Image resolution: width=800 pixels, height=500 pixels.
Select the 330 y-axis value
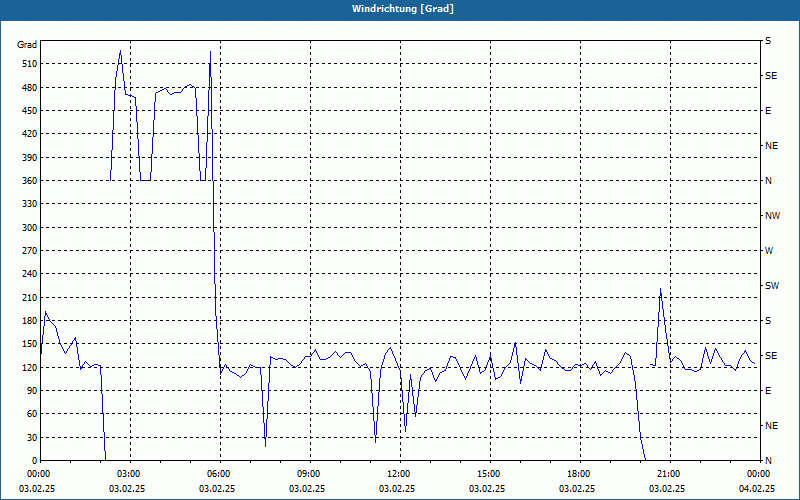click(30, 204)
